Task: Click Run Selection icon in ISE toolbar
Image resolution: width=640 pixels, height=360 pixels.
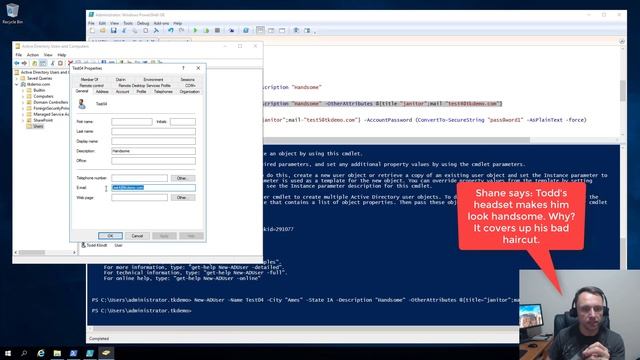Action: coord(206,31)
